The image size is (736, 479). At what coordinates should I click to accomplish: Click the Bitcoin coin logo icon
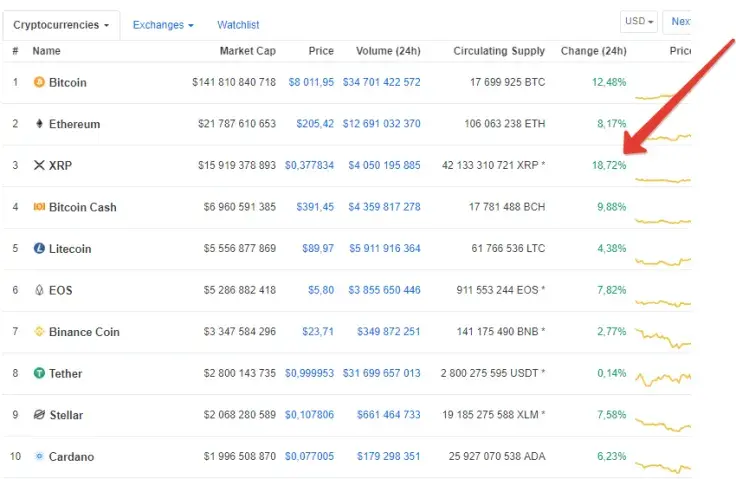pos(39,82)
